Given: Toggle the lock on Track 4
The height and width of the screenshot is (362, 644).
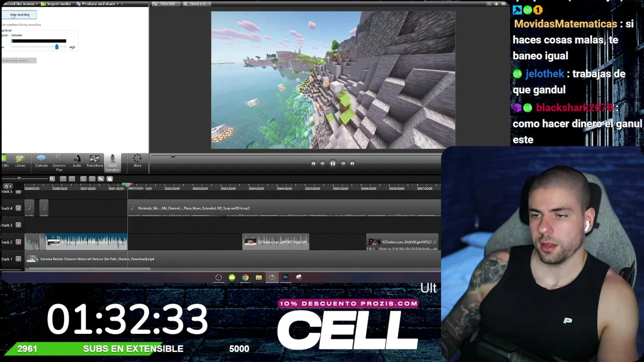Looking at the screenshot, I should pos(19,208).
